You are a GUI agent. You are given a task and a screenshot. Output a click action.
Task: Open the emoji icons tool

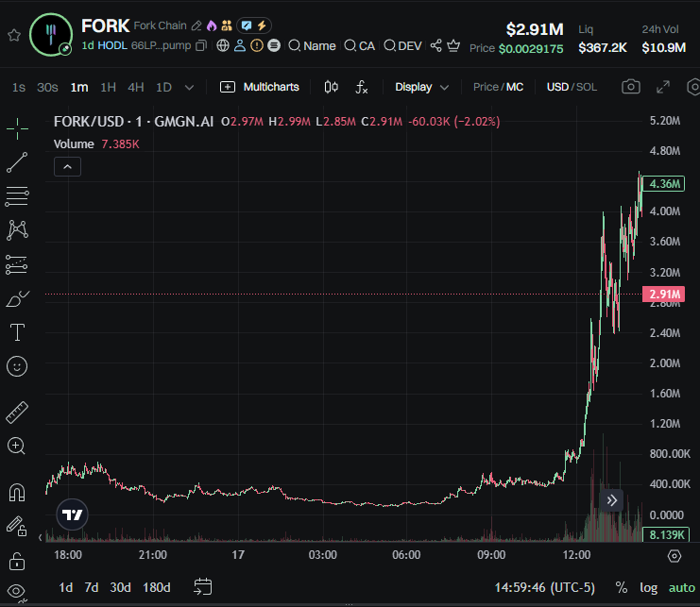point(17,366)
